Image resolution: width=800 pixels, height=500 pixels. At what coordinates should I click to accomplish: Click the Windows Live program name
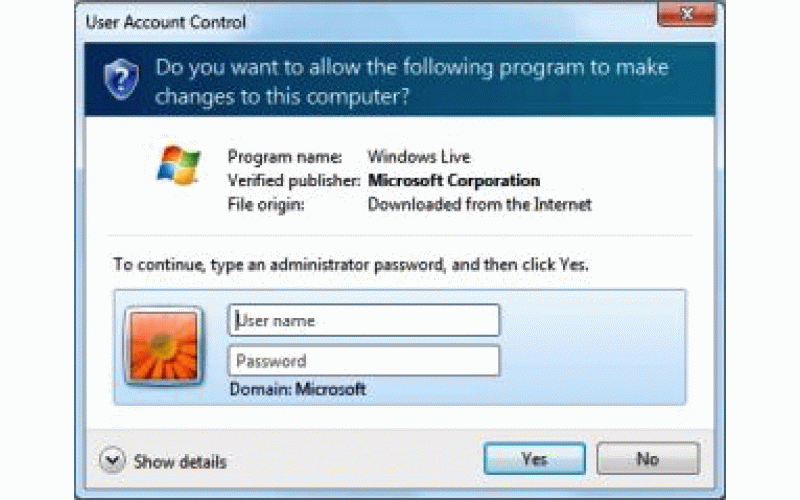pyautogui.click(x=419, y=157)
